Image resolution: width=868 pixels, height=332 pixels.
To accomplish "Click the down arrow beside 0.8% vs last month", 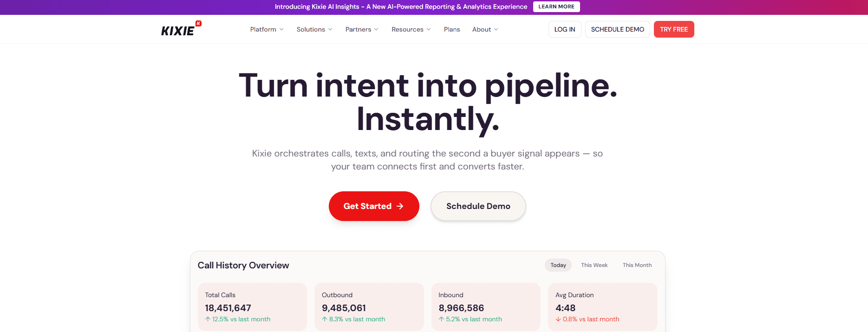I will pyautogui.click(x=558, y=319).
